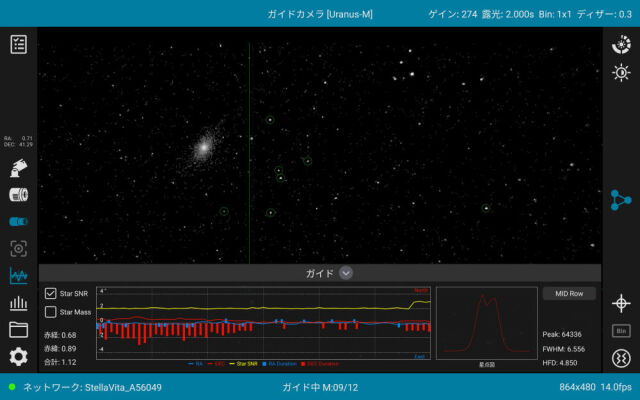Click the star loop icon at top right
Screen dimensions: 640x400
pos(621,44)
